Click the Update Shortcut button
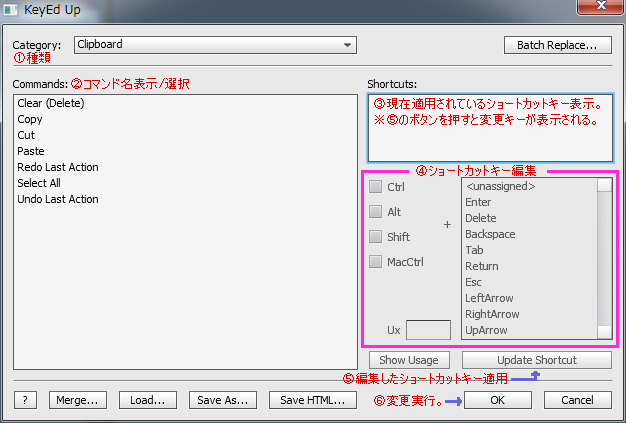This screenshot has height=423, width=626. (x=537, y=360)
